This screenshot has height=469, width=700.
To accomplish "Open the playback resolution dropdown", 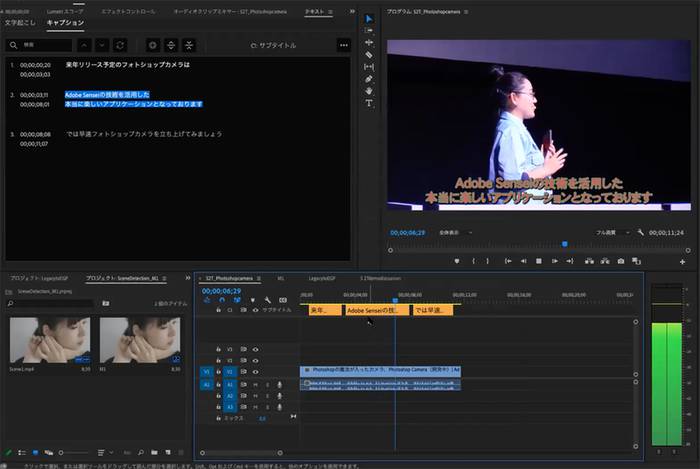I will tap(613, 232).
